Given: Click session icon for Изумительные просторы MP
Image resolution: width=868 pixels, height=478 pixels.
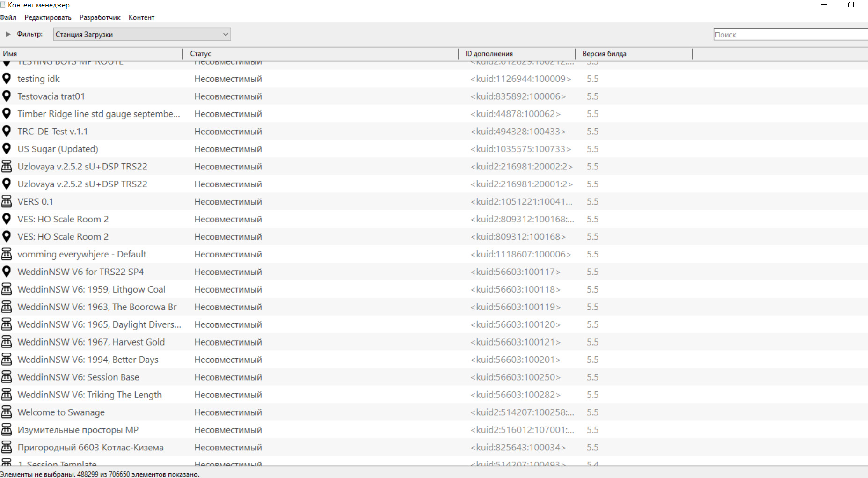Looking at the screenshot, I should (7, 430).
